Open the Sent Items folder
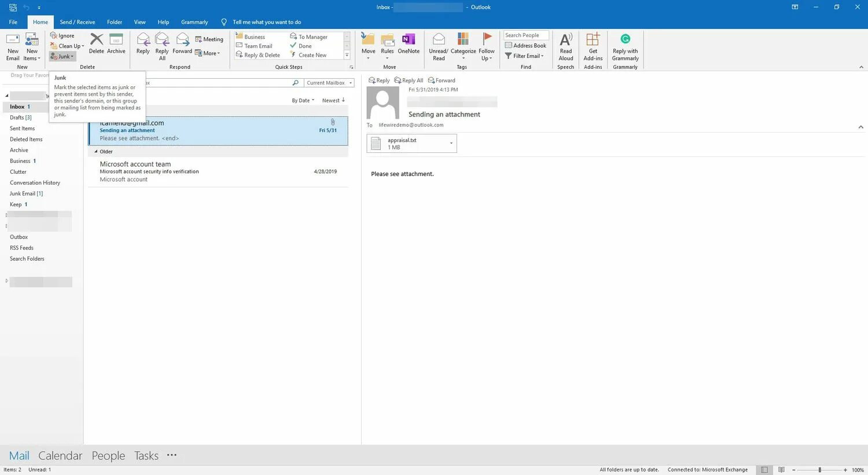 pyautogui.click(x=22, y=129)
